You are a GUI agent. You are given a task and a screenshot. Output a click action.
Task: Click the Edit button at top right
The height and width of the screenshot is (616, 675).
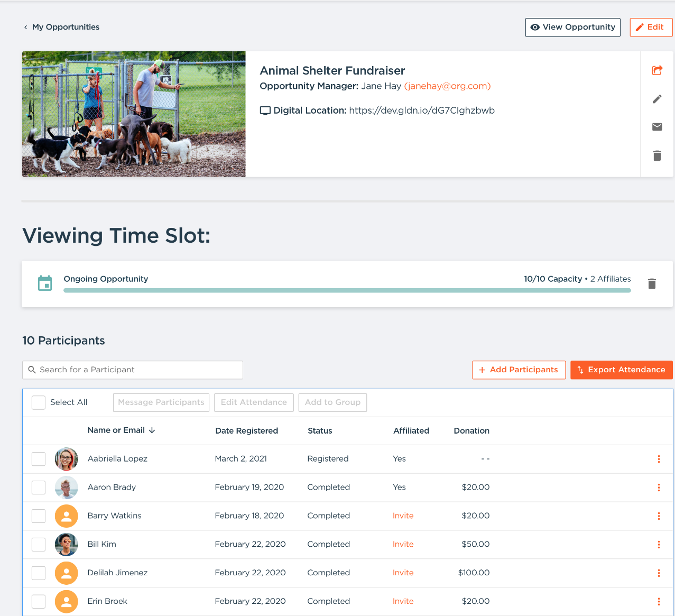coord(651,27)
